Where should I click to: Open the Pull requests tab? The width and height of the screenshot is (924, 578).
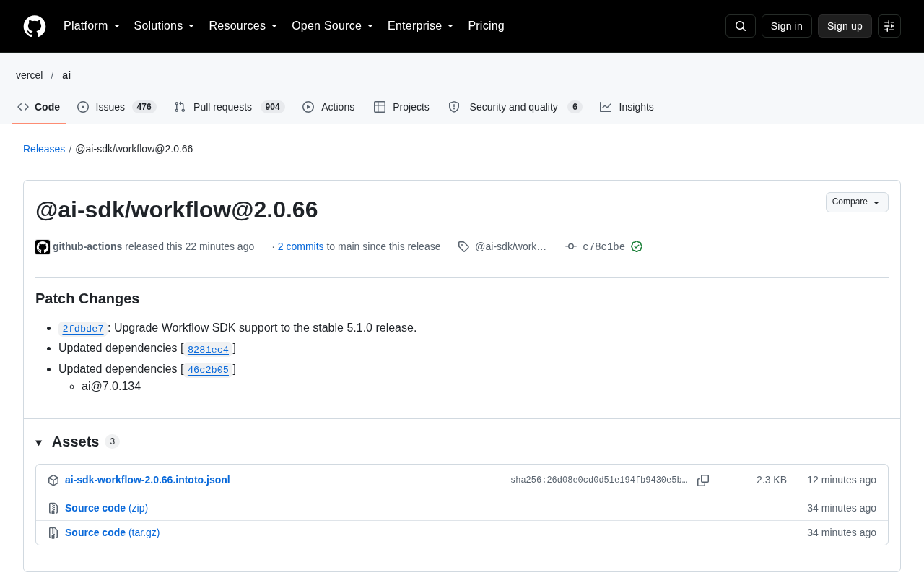pos(230,107)
